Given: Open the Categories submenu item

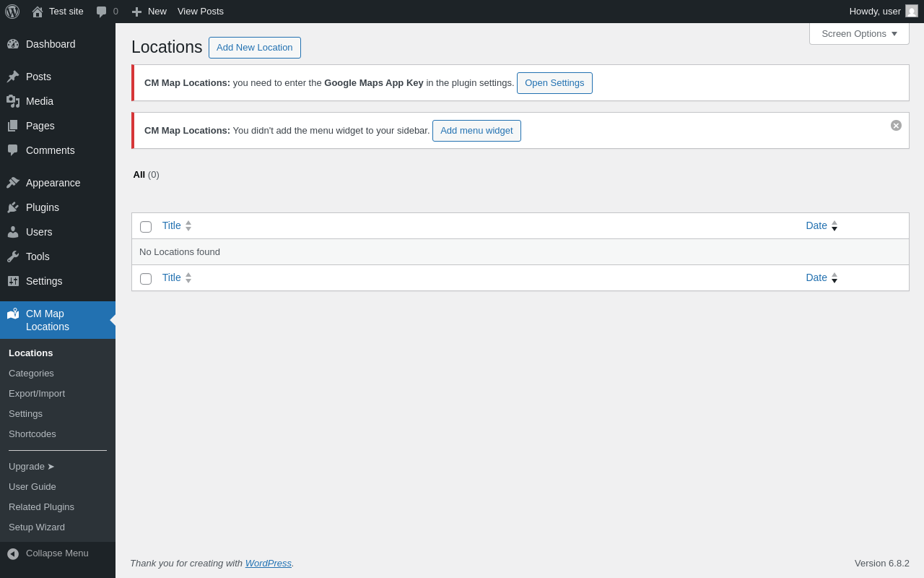Looking at the screenshot, I should pyautogui.click(x=31, y=374).
